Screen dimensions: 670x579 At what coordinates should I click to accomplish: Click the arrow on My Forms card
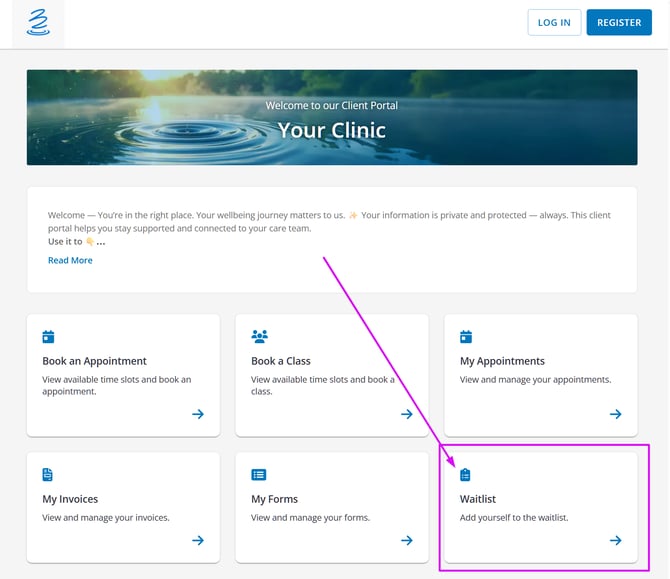[x=407, y=541]
